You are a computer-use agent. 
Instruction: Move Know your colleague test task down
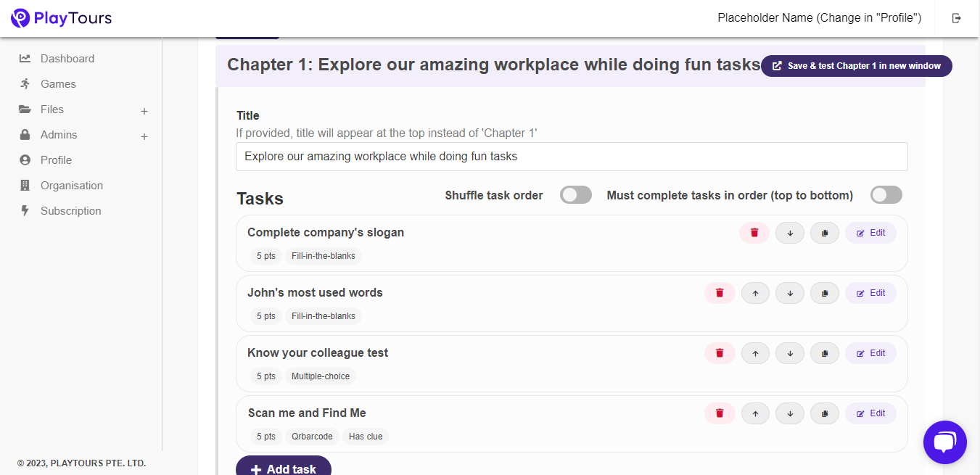coord(790,353)
